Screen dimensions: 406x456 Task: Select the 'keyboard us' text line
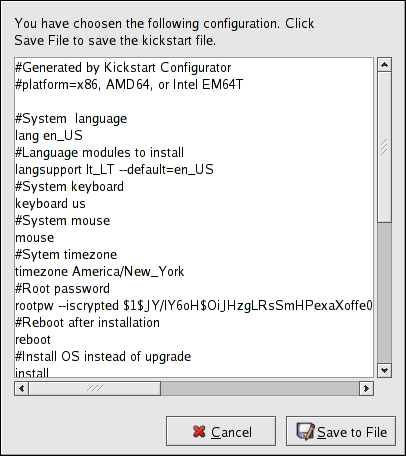[50, 204]
